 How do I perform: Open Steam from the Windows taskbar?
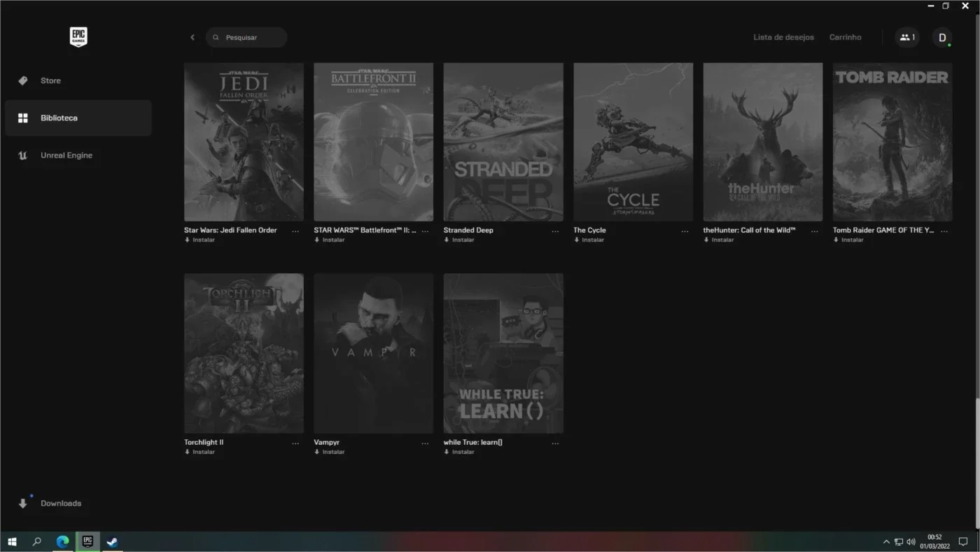click(112, 541)
